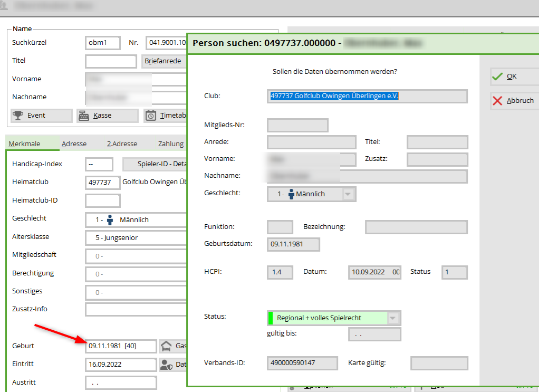Expand the Geschlecht dropdown in the dialog
Screen dimensions: 539x392
[348, 194]
